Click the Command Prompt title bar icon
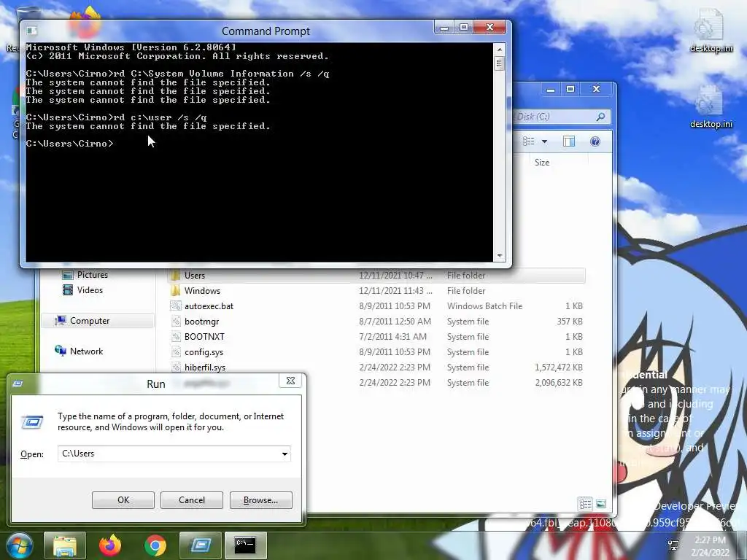747x560 pixels. [x=31, y=31]
